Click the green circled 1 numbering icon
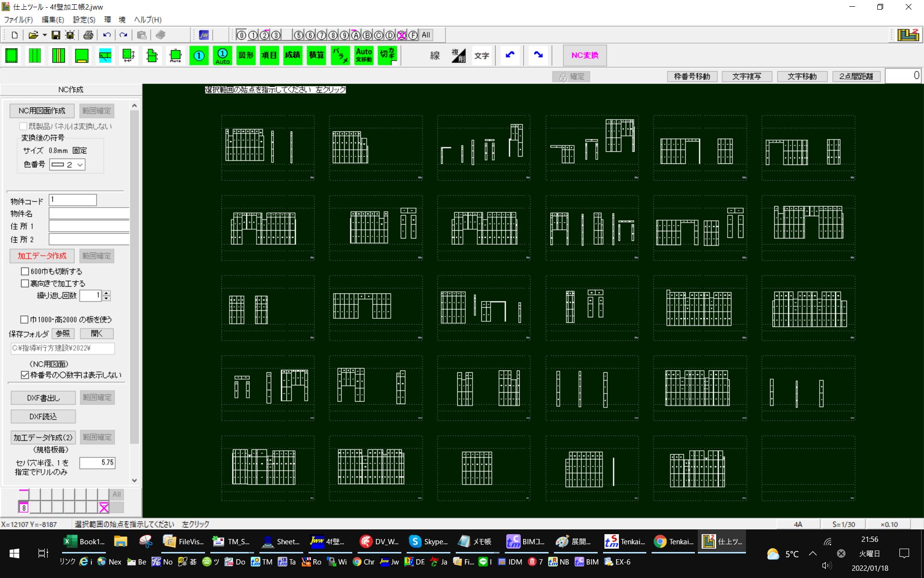 click(x=199, y=55)
